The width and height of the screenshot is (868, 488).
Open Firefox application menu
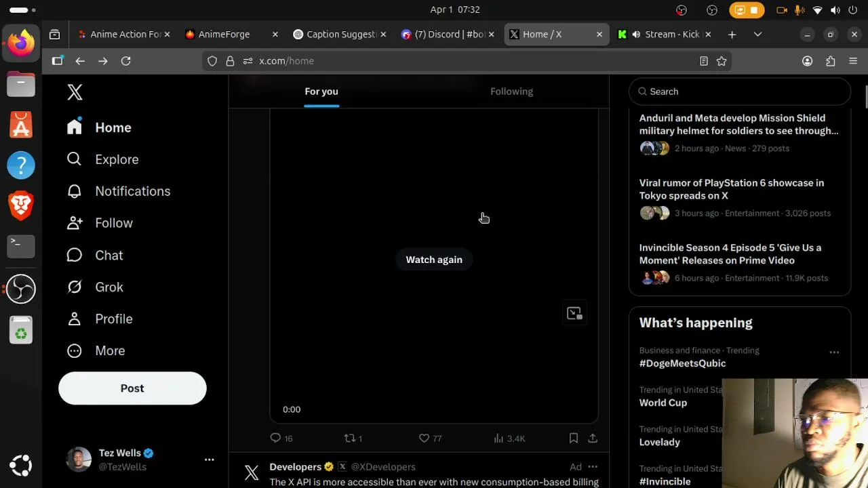[853, 61]
